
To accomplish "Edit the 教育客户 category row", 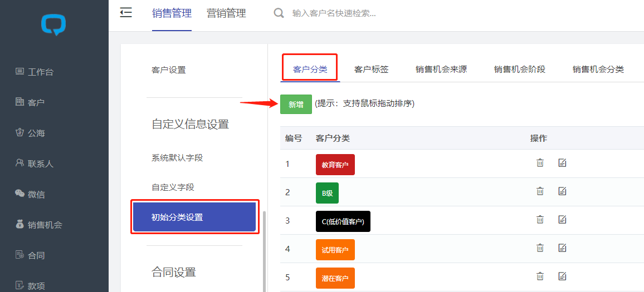I will coord(562,163).
